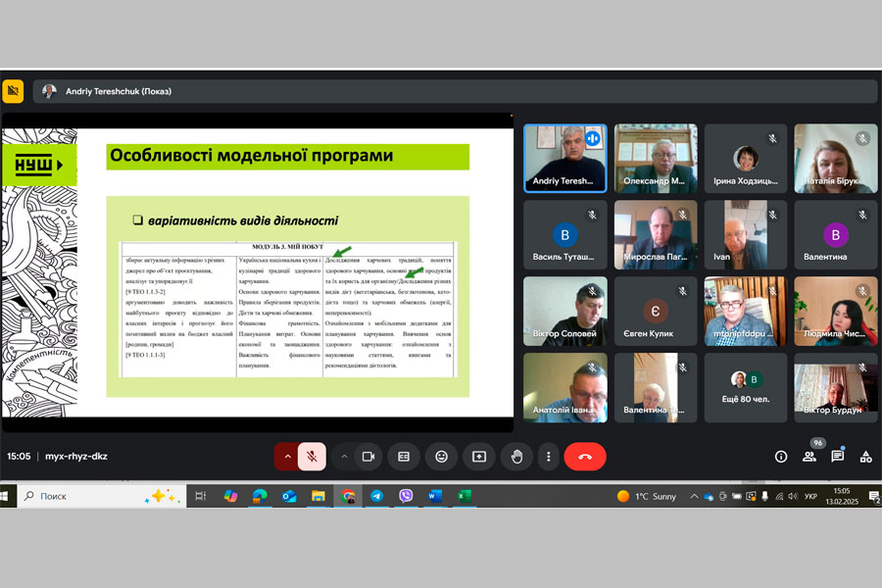Select Мирослав Паг... video tile
Image resolution: width=882 pixels, height=588 pixels.
pos(656,234)
